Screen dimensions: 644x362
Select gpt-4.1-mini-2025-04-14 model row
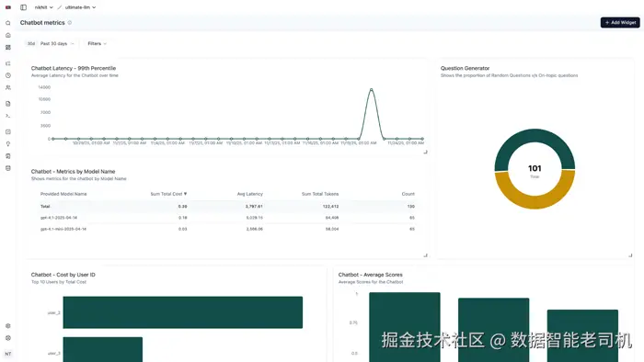click(227, 229)
